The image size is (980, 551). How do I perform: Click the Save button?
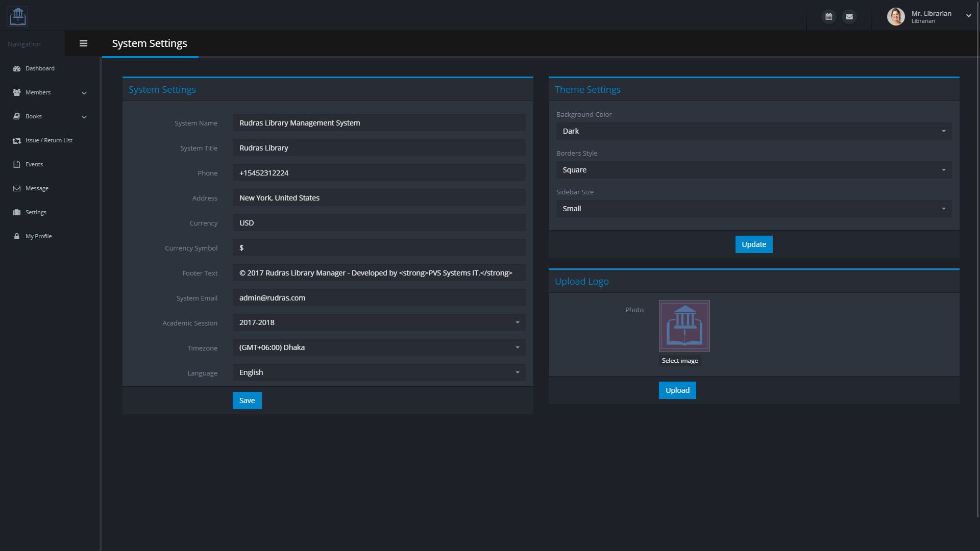point(247,400)
